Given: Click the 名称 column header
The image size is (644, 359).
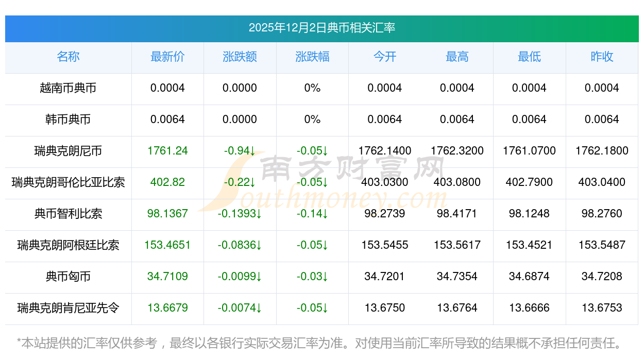Looking at the screenshot, I should click(x=68, y=57).
